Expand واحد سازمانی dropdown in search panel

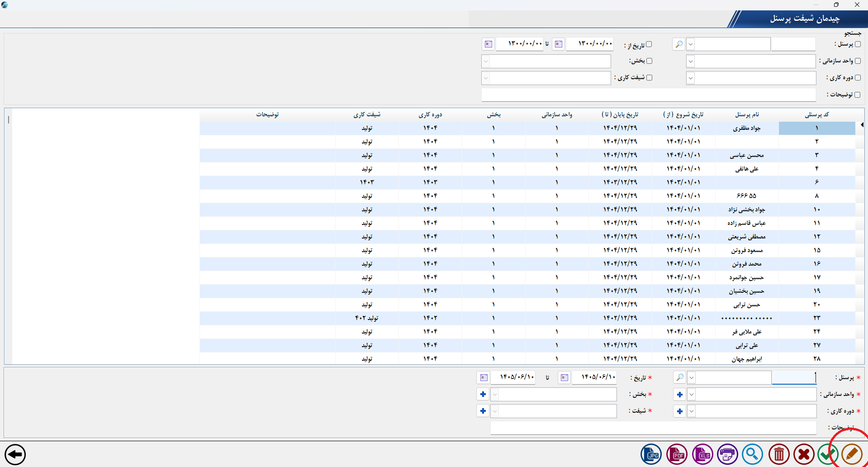(x=691, y=61)
